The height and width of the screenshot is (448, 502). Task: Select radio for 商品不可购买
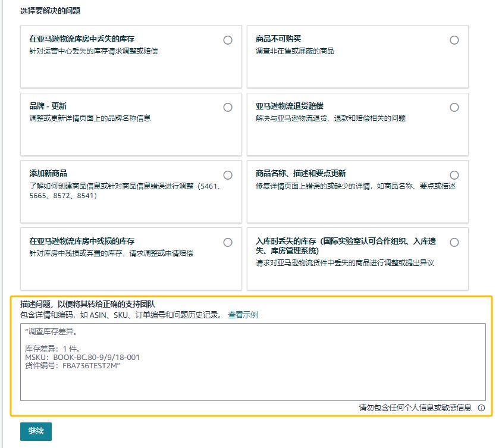coord(454,40)
